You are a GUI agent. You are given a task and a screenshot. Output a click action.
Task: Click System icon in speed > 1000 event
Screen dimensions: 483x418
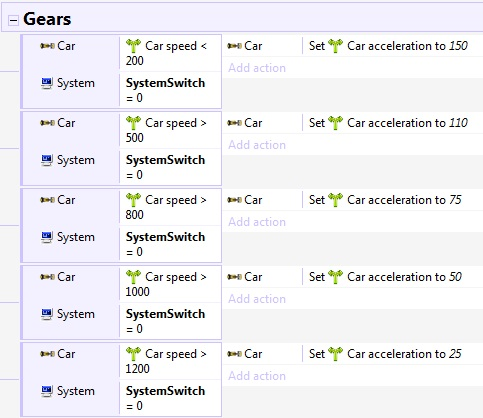tap(47, 314)
